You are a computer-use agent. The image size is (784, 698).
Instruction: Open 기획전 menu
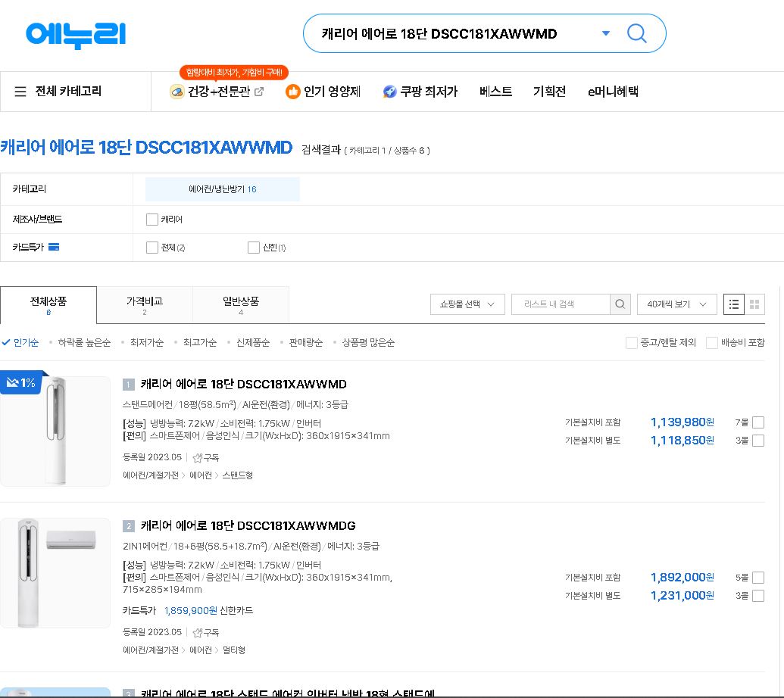click(549, 92)
